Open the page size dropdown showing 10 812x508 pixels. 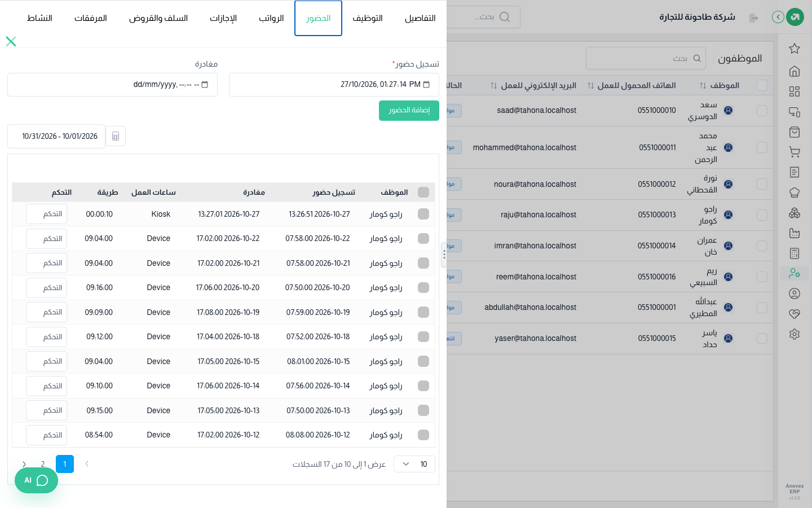(x=414, y=464)
